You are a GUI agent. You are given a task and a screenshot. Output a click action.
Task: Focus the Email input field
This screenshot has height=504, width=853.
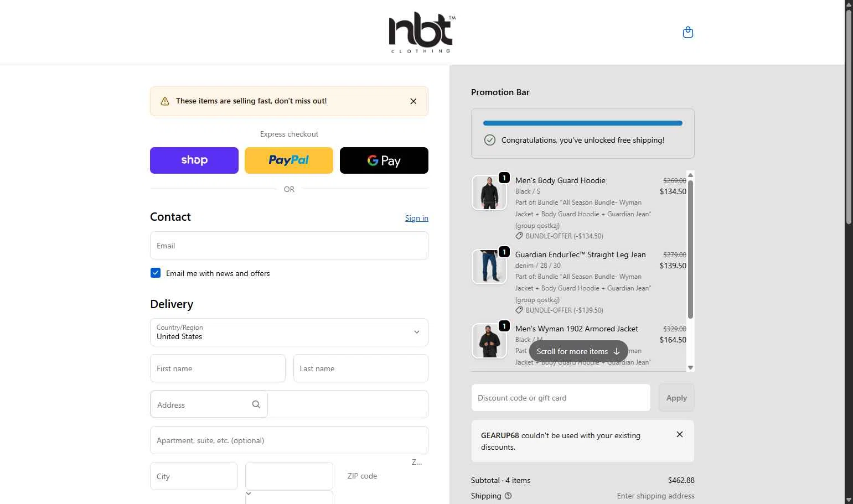[x=289, y=246]
